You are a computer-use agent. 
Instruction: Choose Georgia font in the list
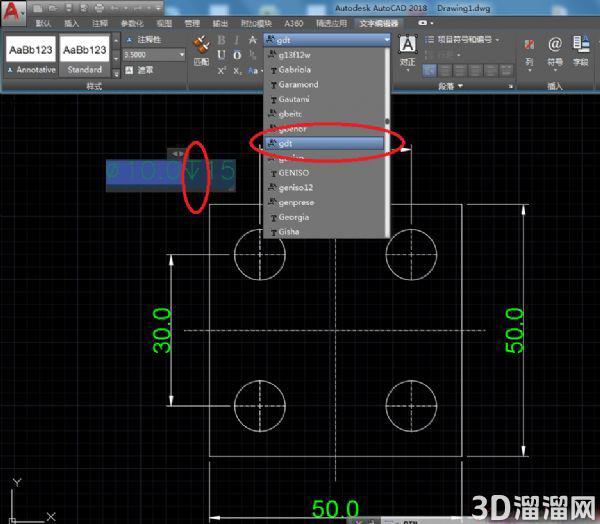pyautogui.click(x=324, y=217)
